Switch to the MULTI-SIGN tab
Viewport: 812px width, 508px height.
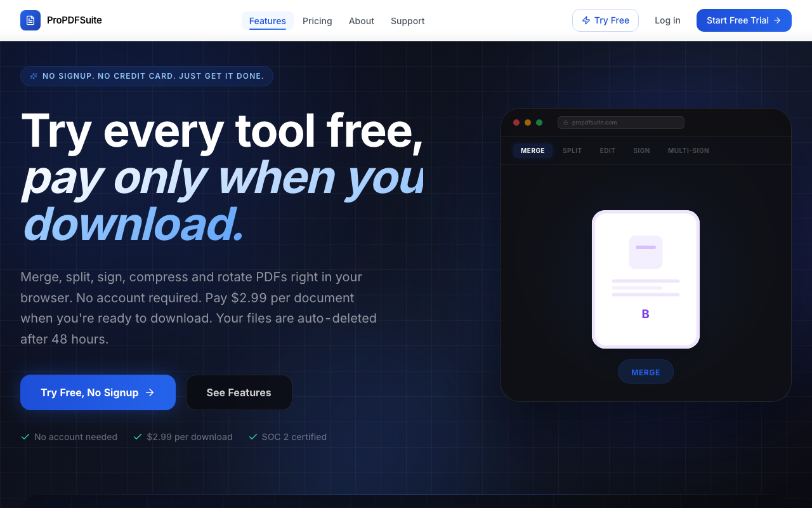688,150
